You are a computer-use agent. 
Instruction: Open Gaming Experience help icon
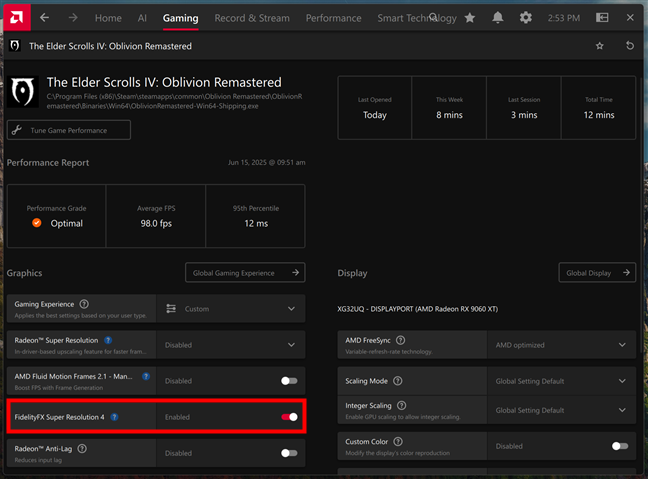click(x=84, y=304)
